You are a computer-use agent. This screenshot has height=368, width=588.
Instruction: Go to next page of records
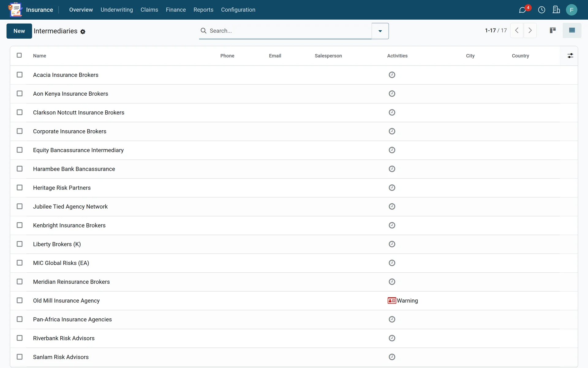coord(530,30)
